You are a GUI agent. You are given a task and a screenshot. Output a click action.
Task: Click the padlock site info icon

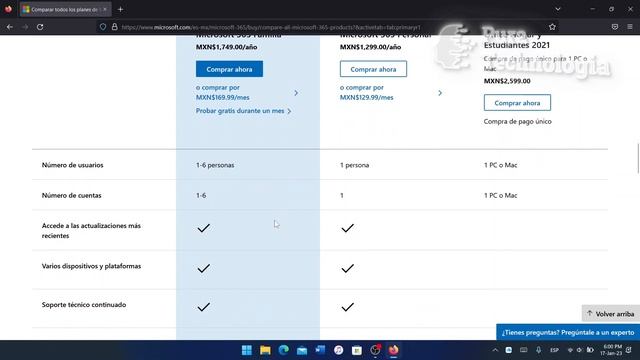[x=115, y=27]
